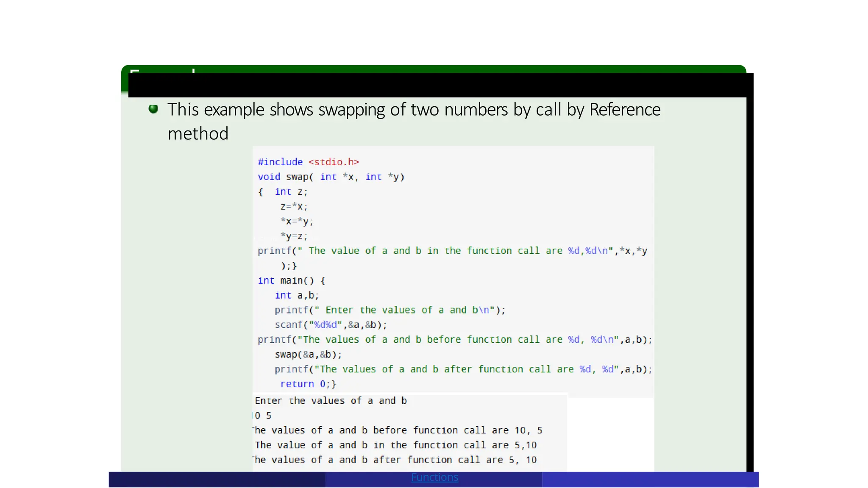The width and height of the screenshot is (868, 488).
Task: Click the green bullet point marker
Action: click(153, 109)
